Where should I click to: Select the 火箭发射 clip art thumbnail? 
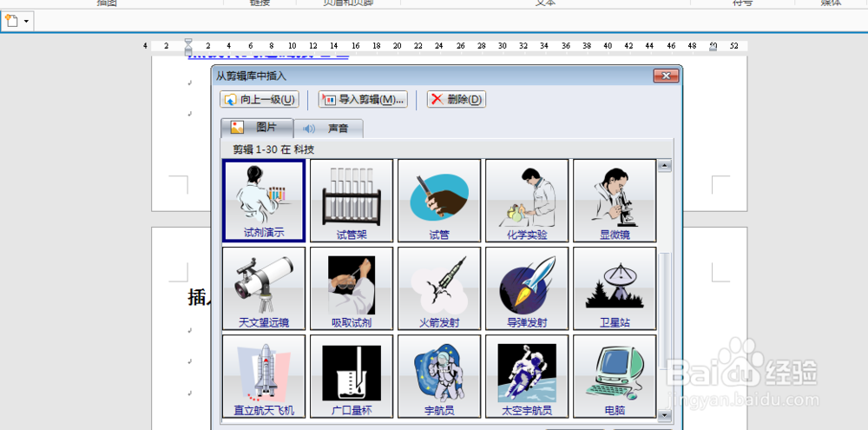click(439, 288)
